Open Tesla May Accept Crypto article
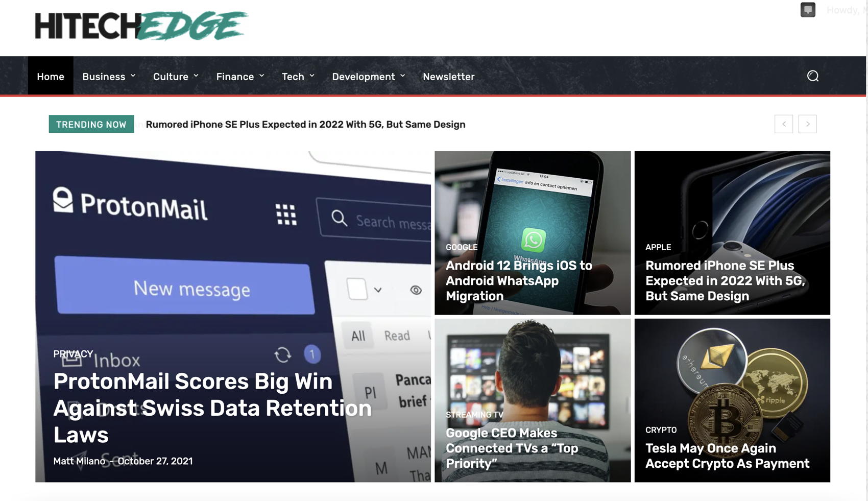Screen dimensions: 868x501 tap(727, 456)
